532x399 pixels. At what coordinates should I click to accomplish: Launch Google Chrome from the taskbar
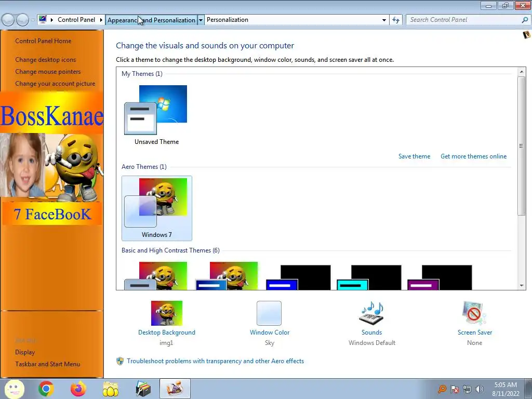46,389
